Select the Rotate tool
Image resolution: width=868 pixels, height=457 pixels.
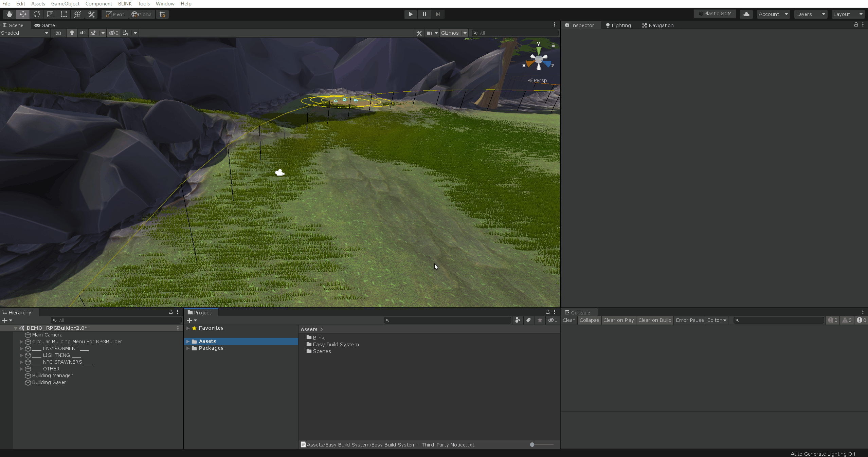(x=36, y=14)
